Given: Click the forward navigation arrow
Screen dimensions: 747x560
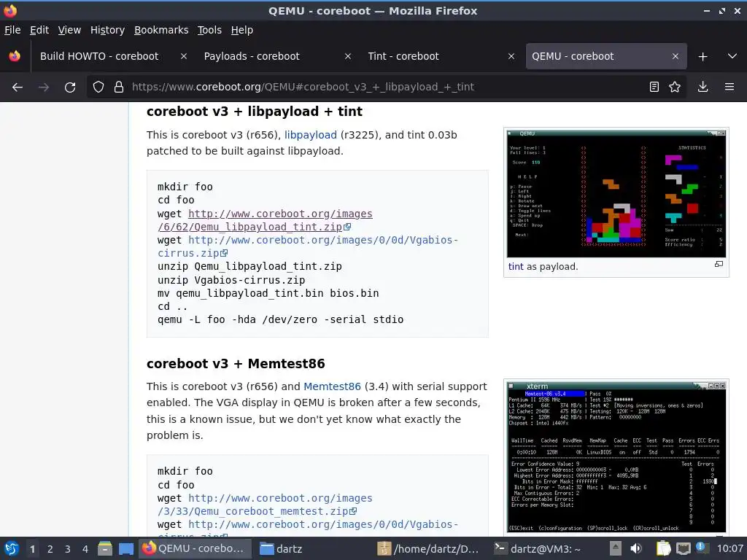Looking at the screenshot, I should coord(44,87).
